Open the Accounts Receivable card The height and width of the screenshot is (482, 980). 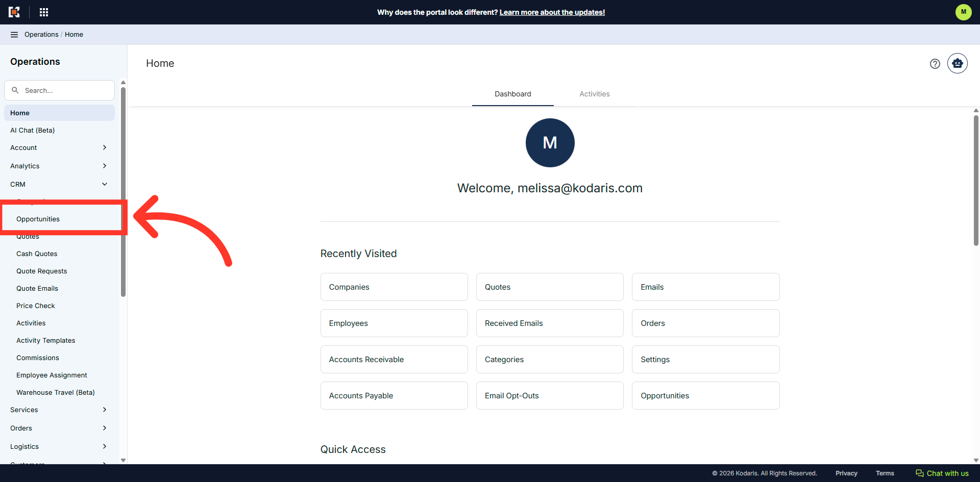pyautogui.click(x=394, y=360)
